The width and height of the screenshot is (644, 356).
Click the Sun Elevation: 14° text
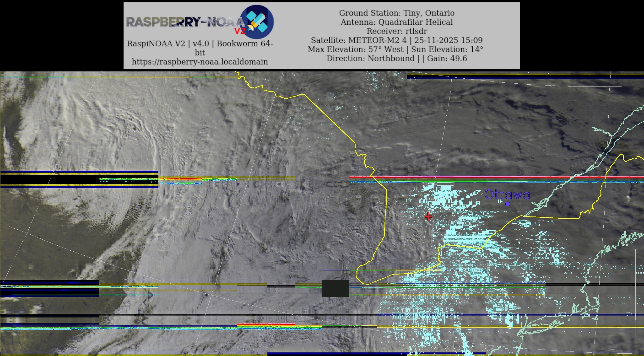447,49
